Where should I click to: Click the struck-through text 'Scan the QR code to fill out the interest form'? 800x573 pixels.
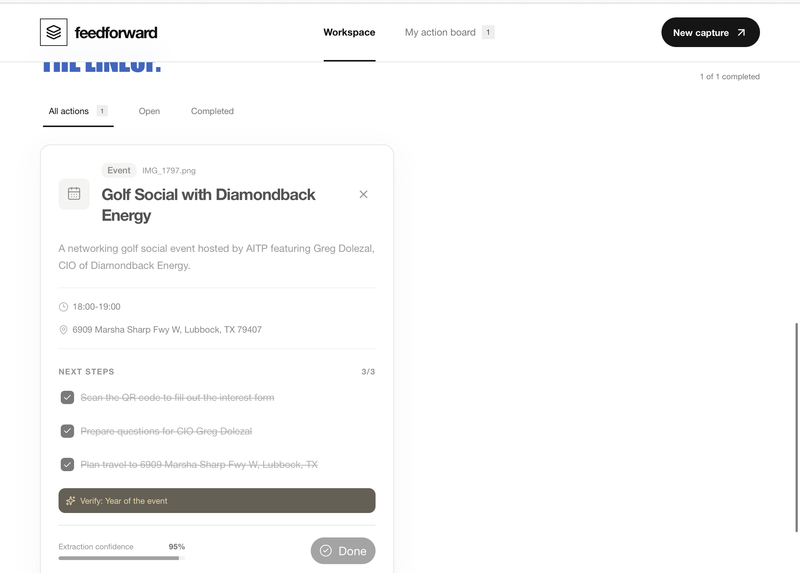tap(178, 397)
